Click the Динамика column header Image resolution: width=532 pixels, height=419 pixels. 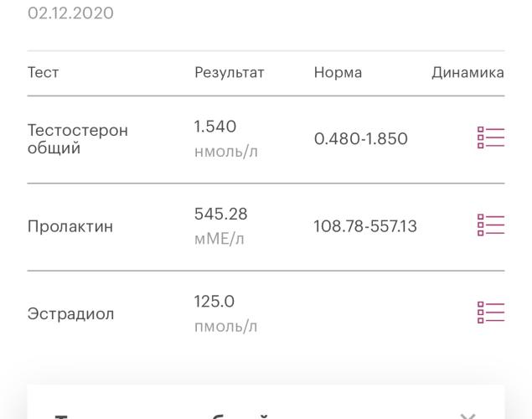click(467, 73)
